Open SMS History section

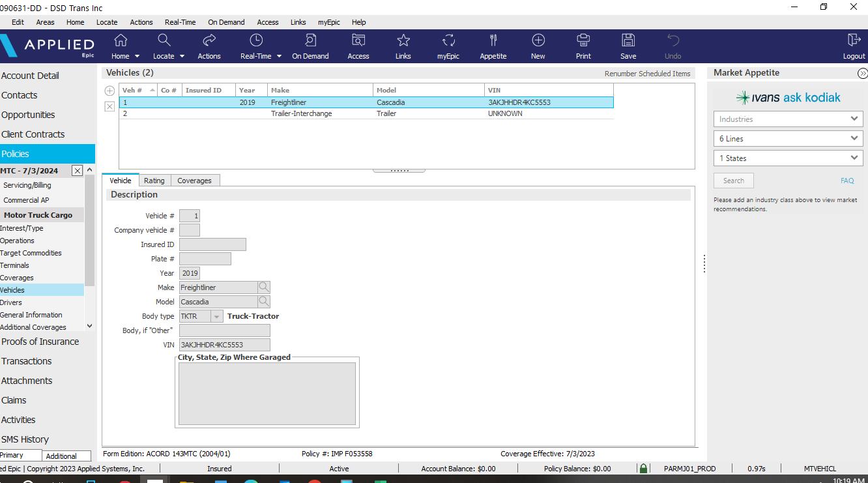(x=25, y=439)
